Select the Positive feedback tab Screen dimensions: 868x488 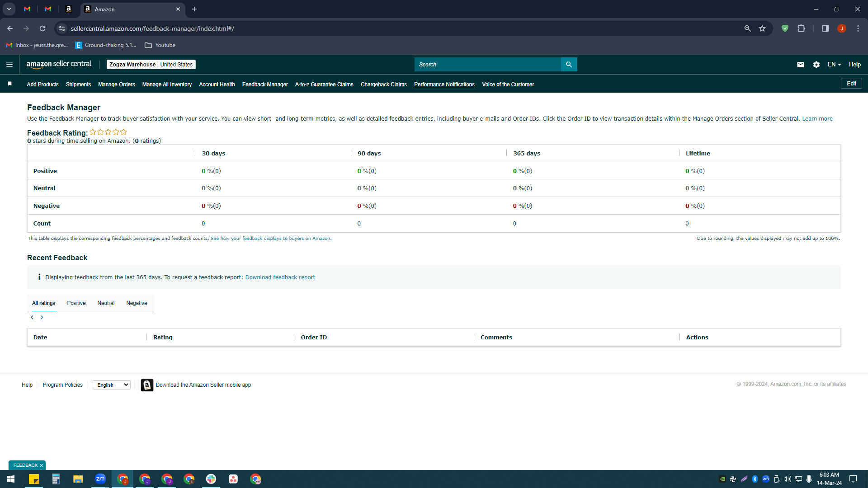[76, 303]
